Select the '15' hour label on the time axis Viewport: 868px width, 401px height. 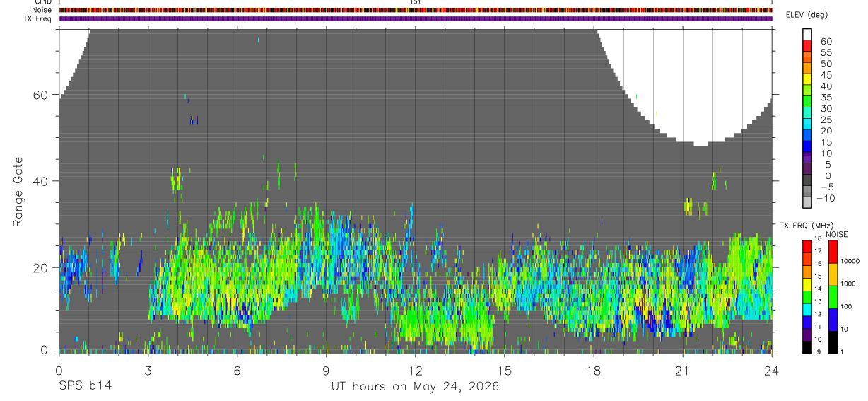(504, 371)
